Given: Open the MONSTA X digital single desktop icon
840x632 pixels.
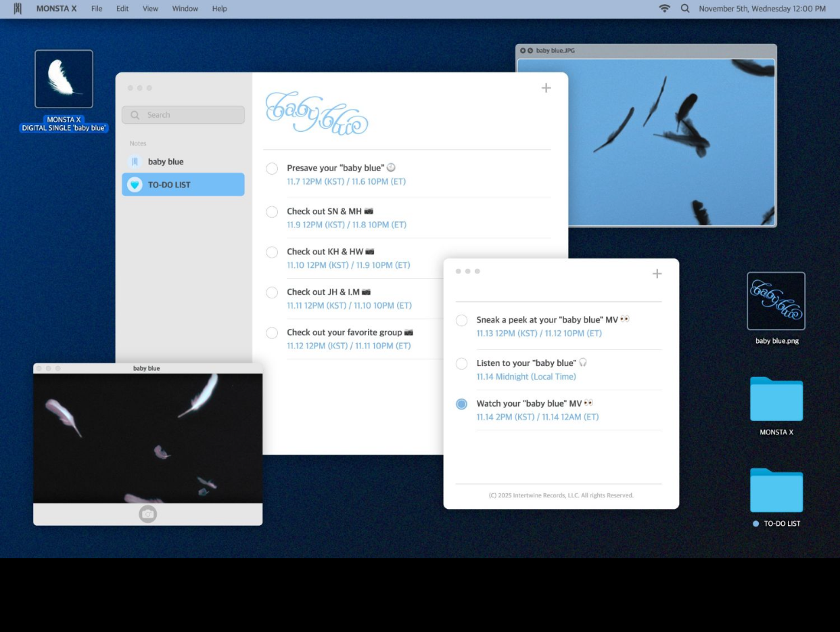Looking at the screenshot, I should tap(64, 79).
